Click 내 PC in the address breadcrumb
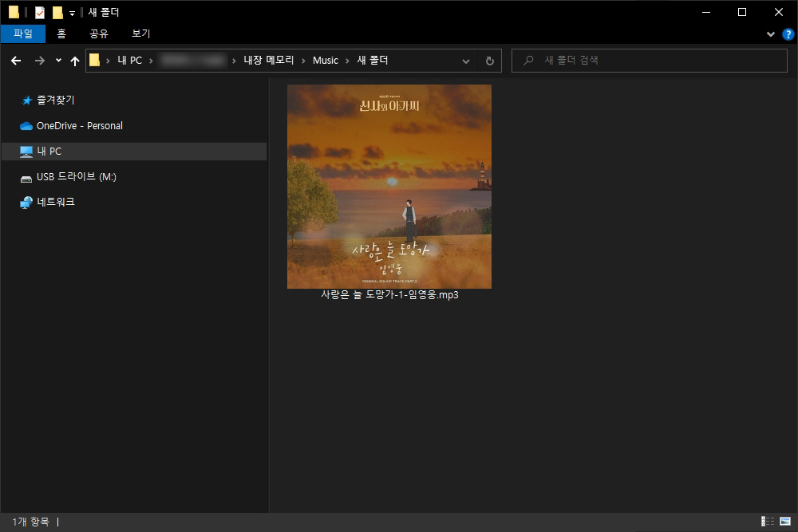 point(130,61)
